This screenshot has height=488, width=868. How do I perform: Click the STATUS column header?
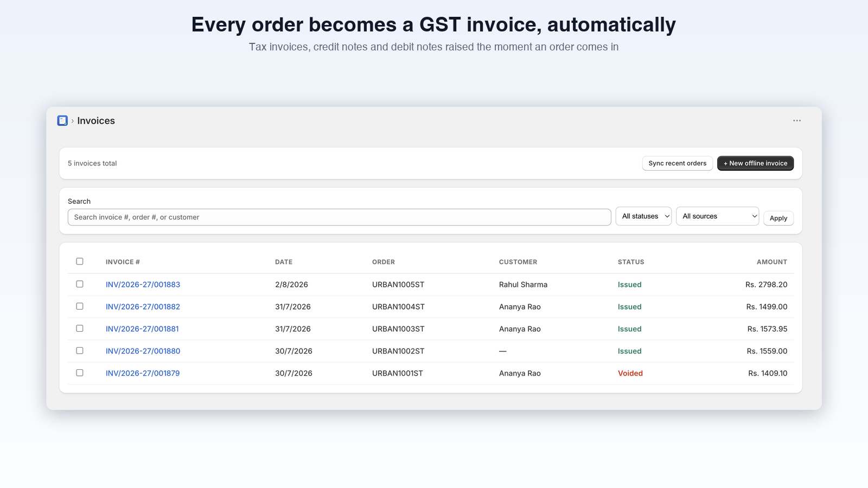[631, 262]
